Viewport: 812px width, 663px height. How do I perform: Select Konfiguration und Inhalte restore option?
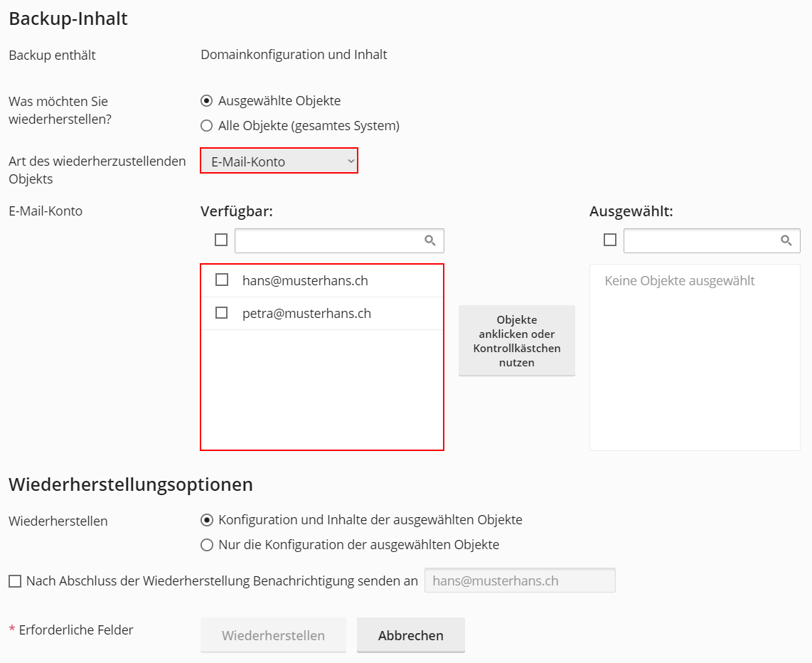(207, 520)
